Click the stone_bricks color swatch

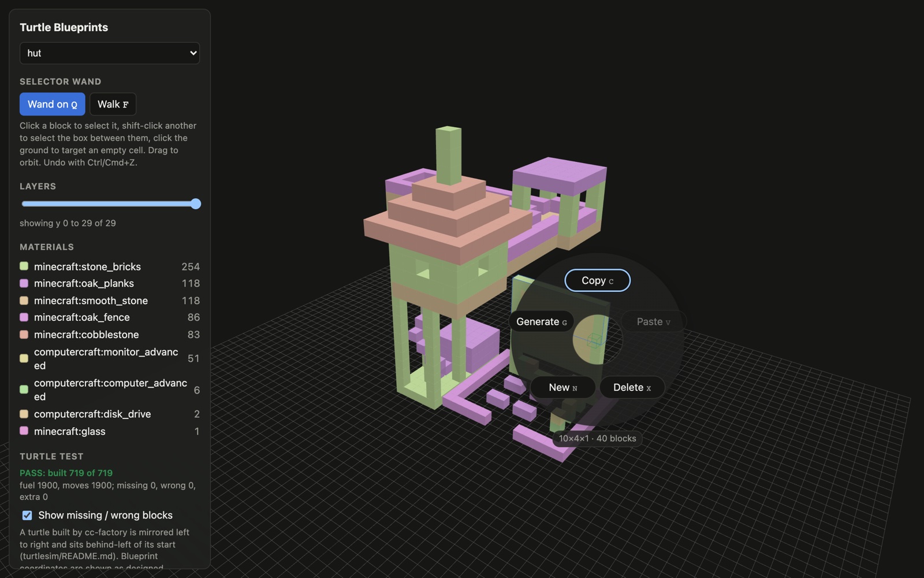tap(24, 266)
